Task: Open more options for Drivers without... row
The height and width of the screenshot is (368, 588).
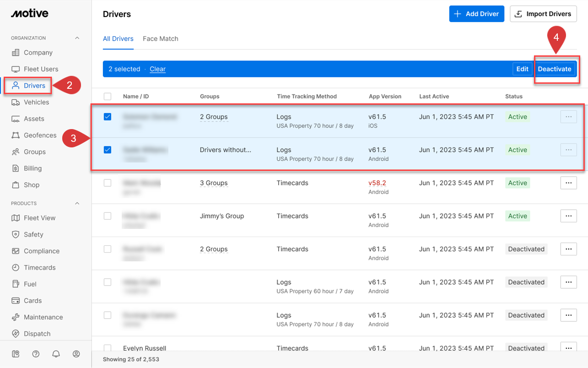Action: pos(568,150)
